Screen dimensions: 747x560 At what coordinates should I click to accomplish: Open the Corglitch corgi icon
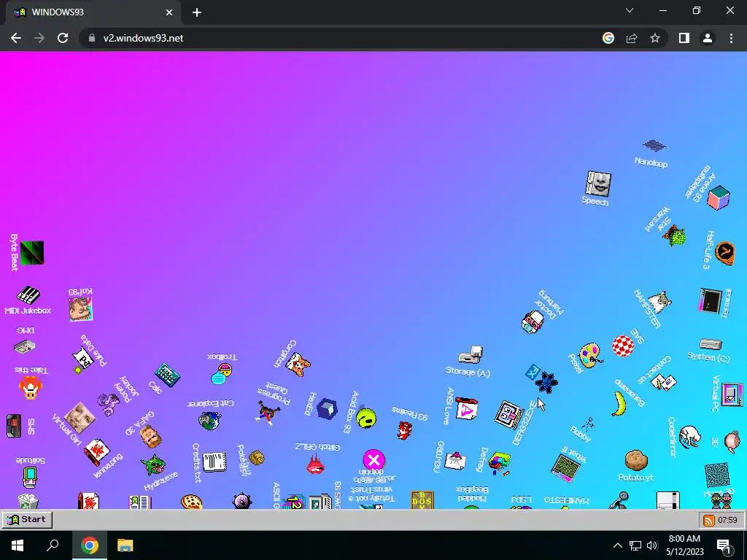pyautogui.click(x=298, y=365)
